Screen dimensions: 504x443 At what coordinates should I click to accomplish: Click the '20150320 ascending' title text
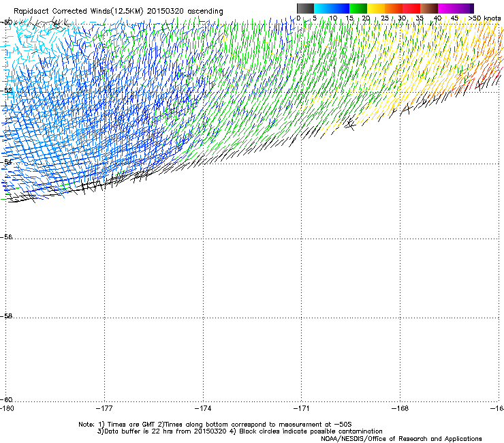click(x=185, y=12)
